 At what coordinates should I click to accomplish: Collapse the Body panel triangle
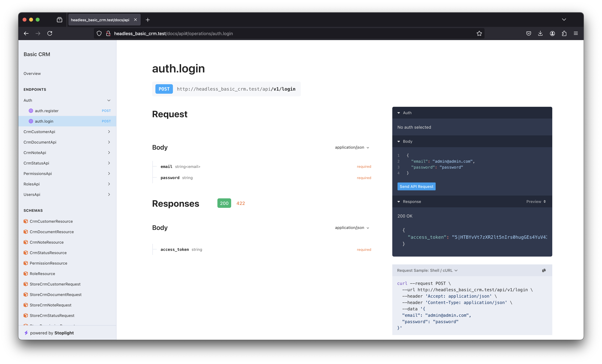click(399, 141)
